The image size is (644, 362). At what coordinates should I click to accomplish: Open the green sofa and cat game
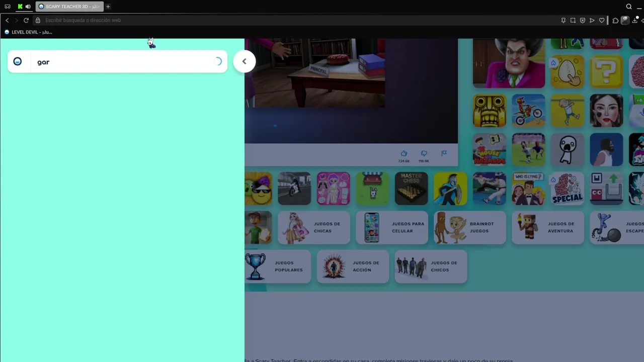372,189
